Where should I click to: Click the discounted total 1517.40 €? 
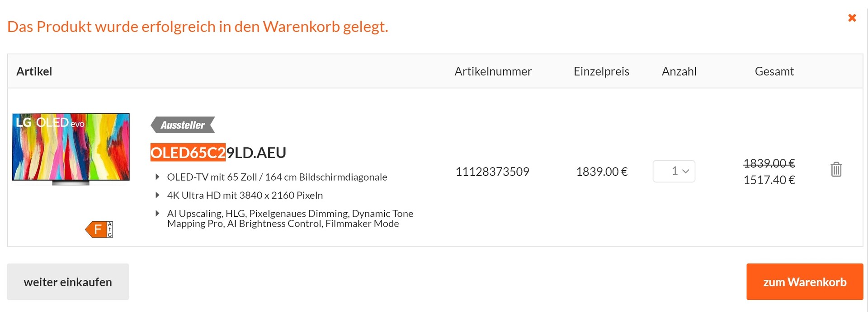[x=769, y=180]
